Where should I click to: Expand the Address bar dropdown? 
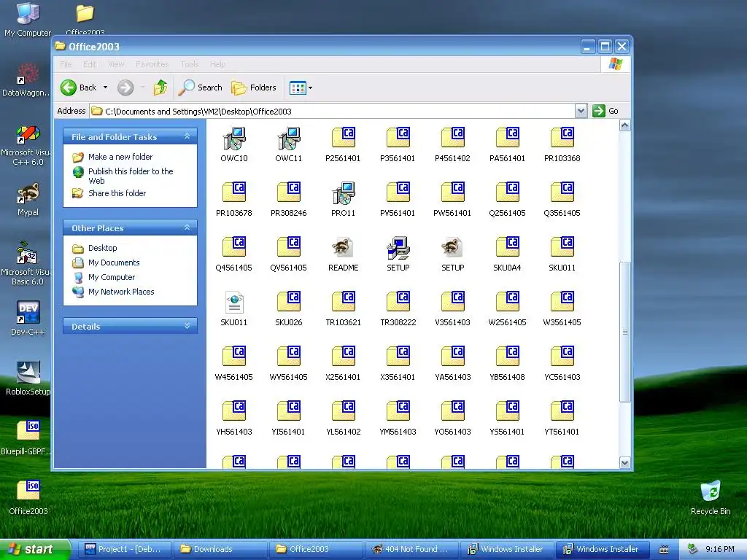point(581,111)
